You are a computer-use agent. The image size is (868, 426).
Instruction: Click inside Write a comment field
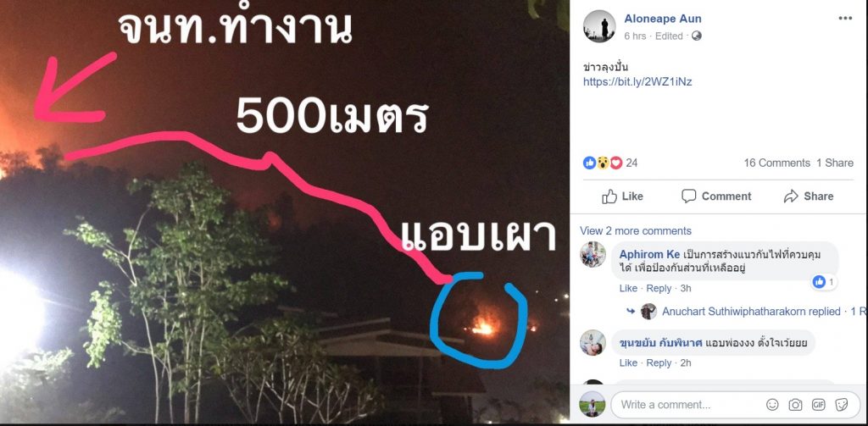click(689, 405)
